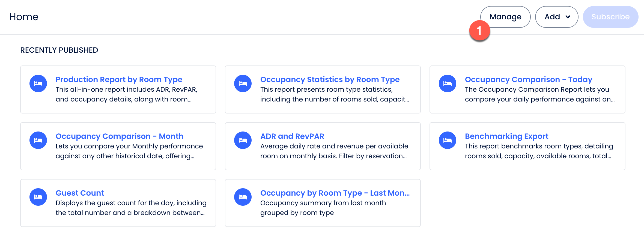Open Production Report by Room Type link
644x245 pixels.
tap(119, 79)
